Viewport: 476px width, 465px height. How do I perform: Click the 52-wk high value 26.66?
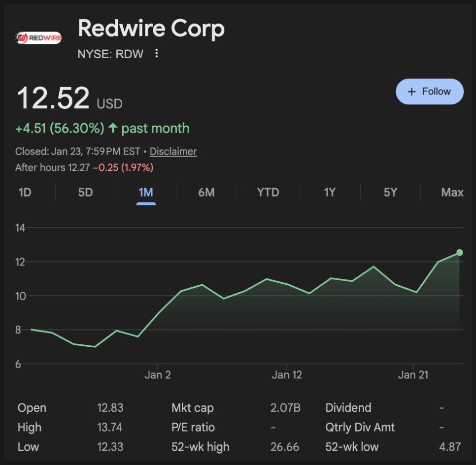coord(285,447)
